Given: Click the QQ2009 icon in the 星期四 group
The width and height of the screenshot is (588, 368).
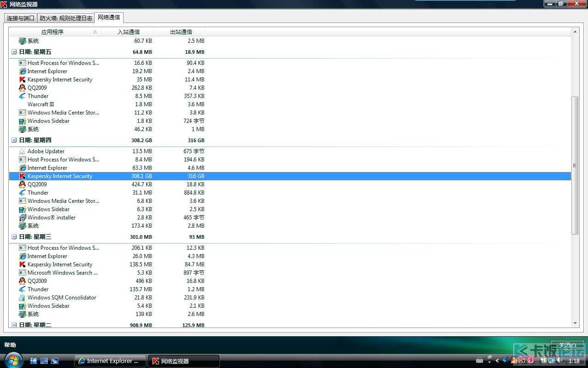Looking at the screenshot, I should [x=23, y=184].
